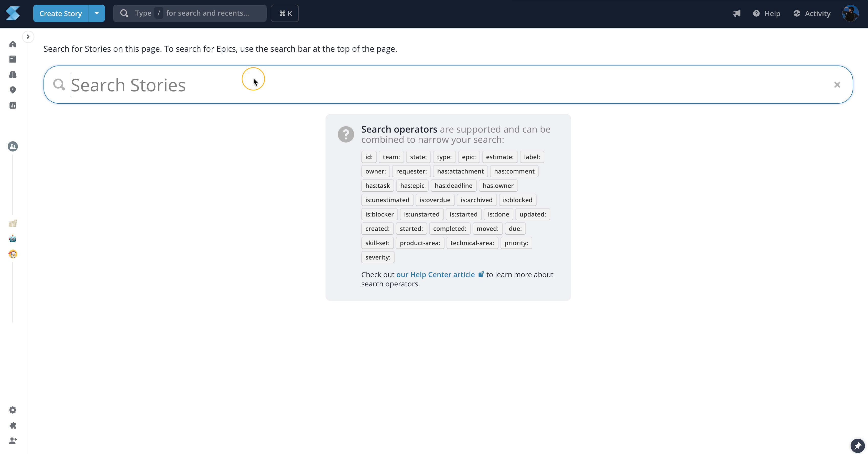This screenshot has width=868, height=454.
Task: Insert the updated: search operator
Action: [533, 214]
